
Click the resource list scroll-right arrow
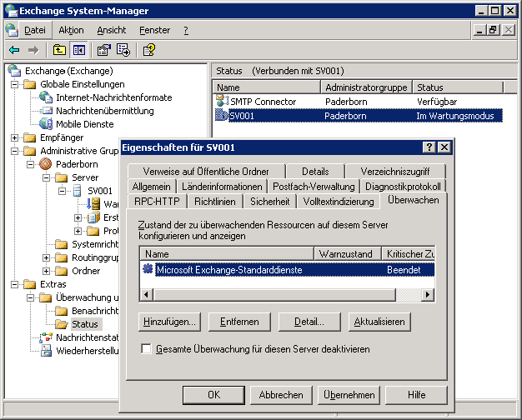click(x=428, y=294)
